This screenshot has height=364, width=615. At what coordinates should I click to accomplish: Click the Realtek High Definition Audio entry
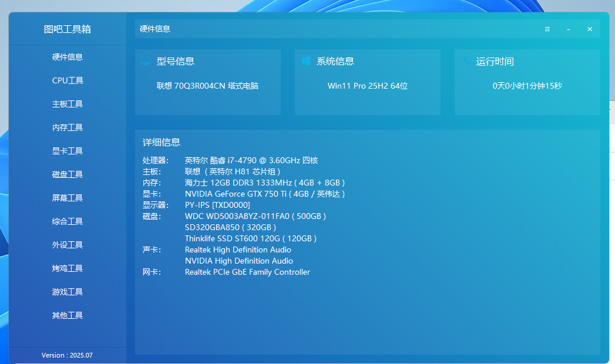tap(238, 250)
